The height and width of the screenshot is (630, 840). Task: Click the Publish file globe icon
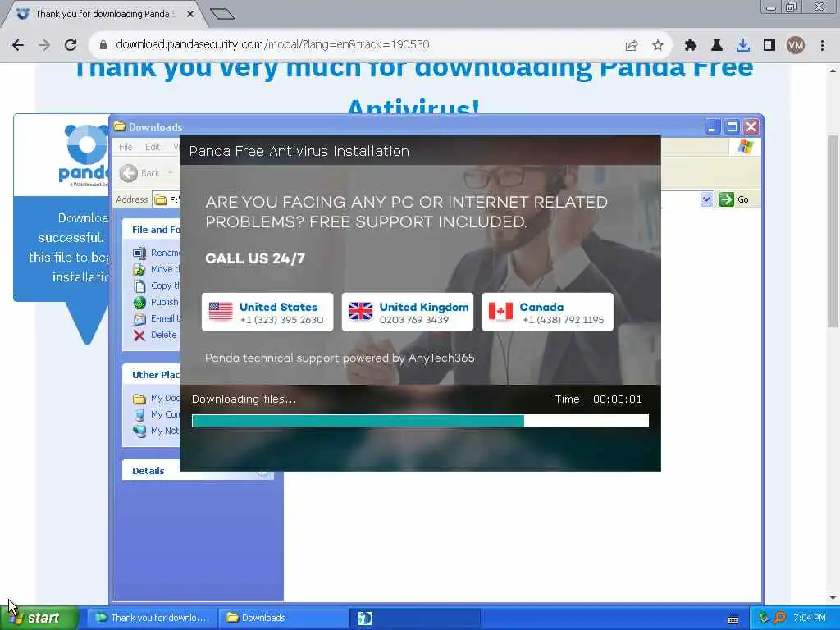click(139, 303)
